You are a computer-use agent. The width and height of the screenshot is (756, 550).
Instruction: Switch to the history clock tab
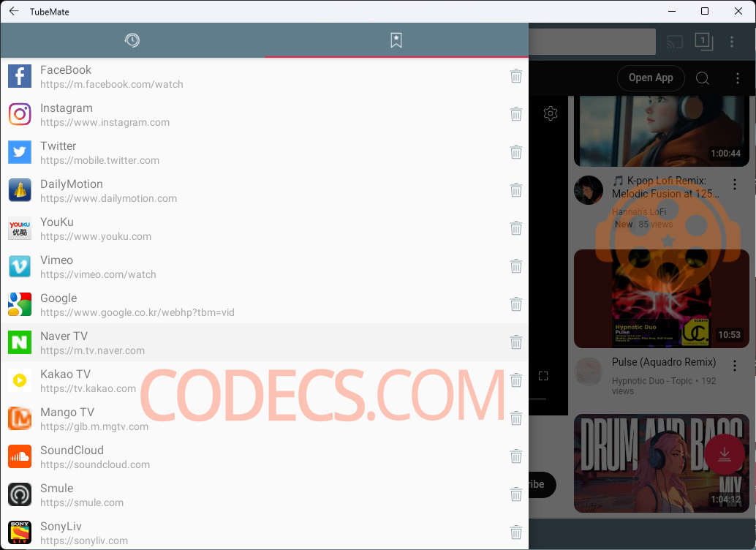click(x=132, y=40)
